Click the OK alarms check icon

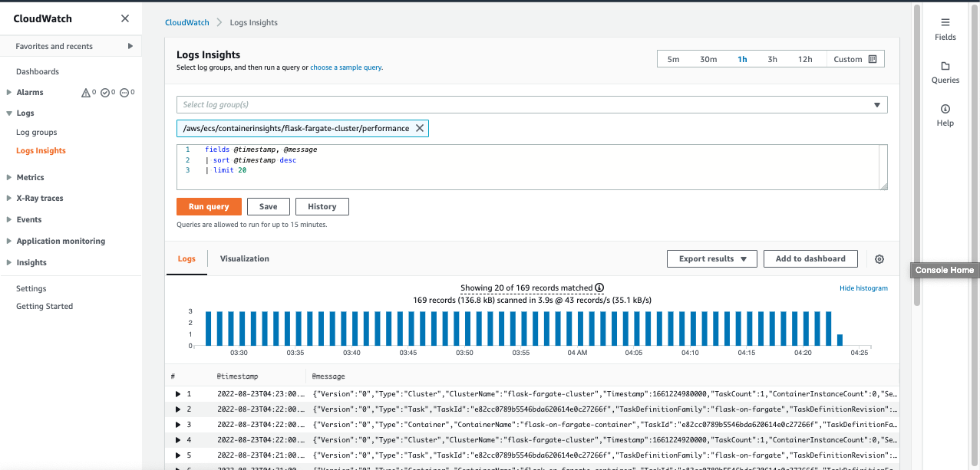[106, 92]
